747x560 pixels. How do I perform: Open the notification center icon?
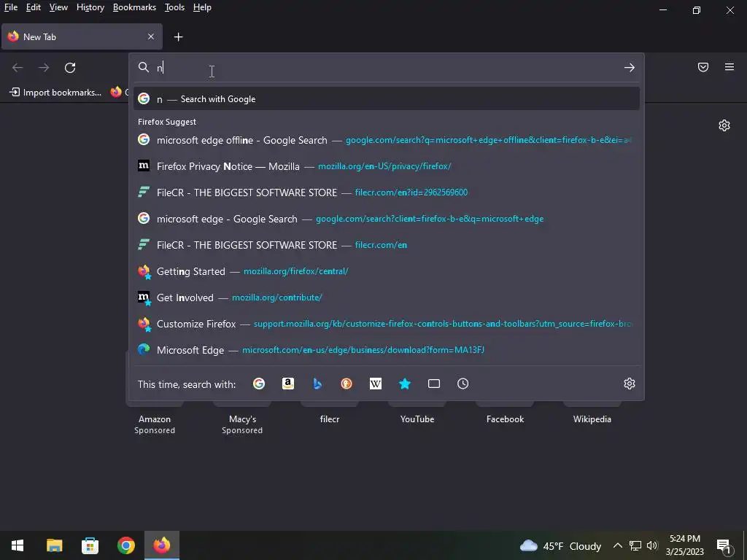pos(724,546)
